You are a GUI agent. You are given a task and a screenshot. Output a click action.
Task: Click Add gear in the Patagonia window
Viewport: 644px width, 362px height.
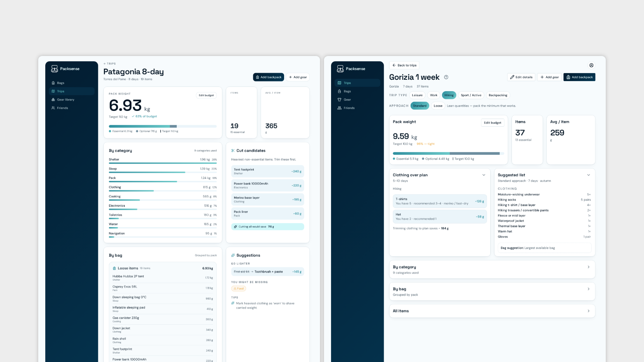[x=298, y=77]
